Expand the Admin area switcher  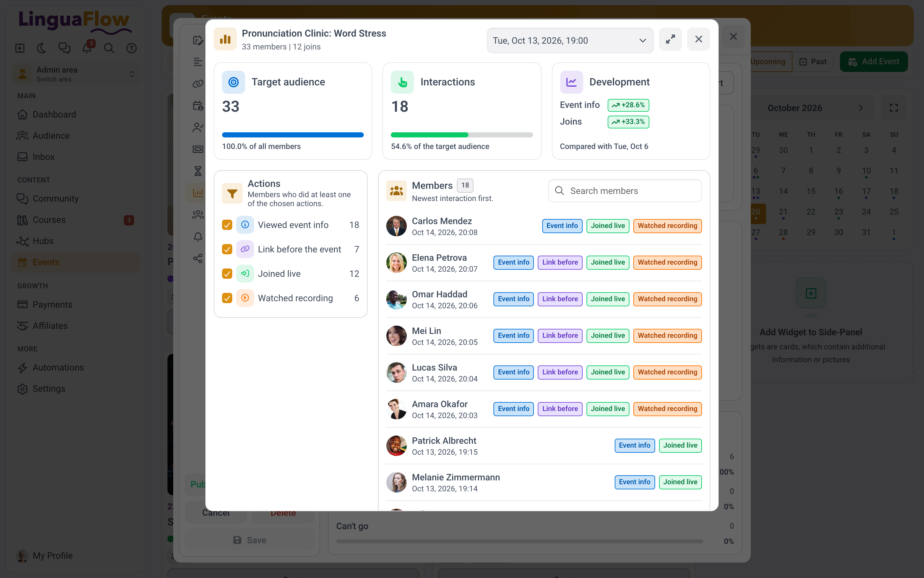click(76, 74)
